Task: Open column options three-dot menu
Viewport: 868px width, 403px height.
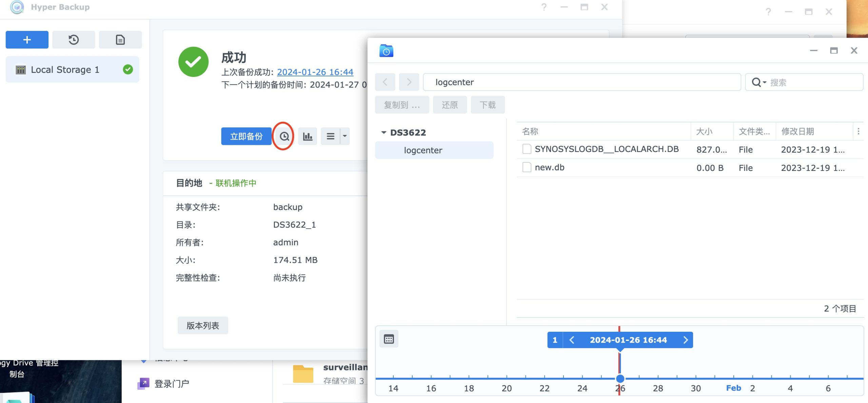Action: (859, 131)
